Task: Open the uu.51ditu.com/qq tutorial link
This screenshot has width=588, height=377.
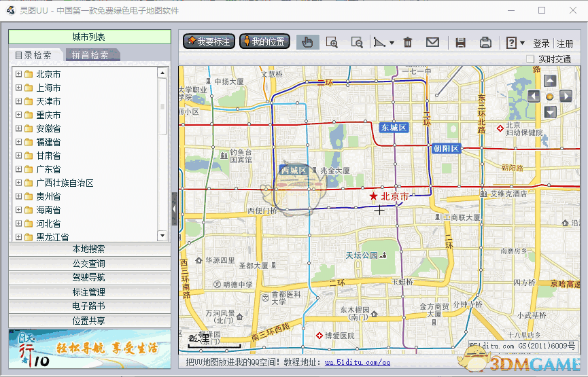Action: tap(357, 363)
